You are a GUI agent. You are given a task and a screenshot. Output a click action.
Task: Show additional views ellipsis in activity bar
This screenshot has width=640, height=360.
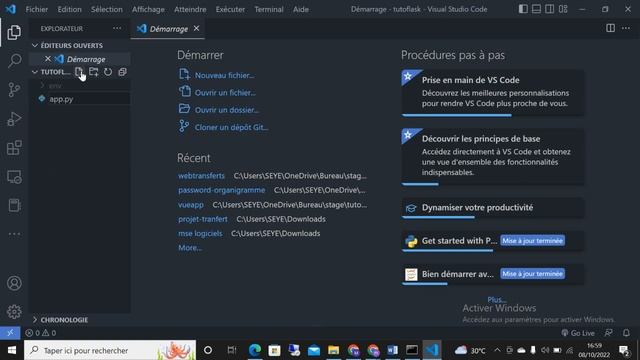tap(14, 234)
